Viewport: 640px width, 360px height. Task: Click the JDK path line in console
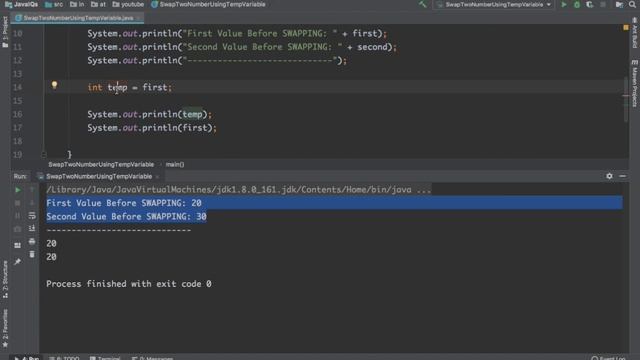(x=238, y=190)
